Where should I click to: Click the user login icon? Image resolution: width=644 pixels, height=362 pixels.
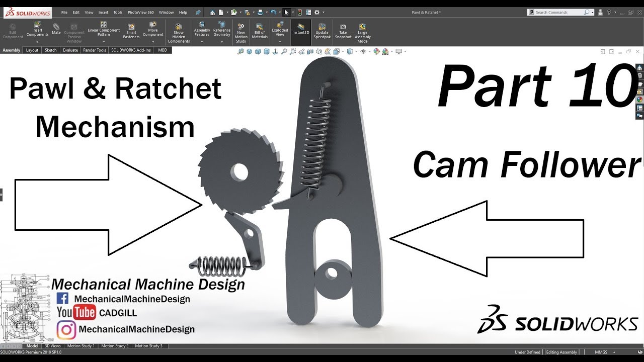(601, 12)
